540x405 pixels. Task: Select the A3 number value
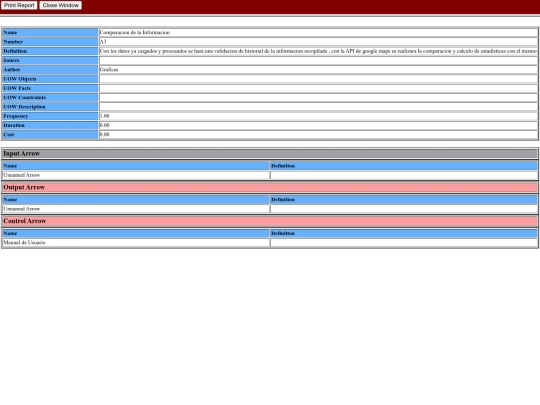[x=103, y=42]
